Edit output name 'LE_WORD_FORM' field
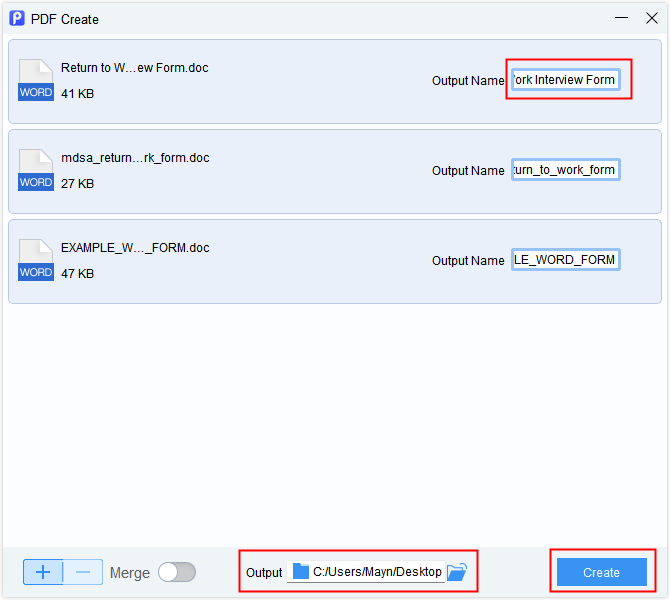 [566, 260]
